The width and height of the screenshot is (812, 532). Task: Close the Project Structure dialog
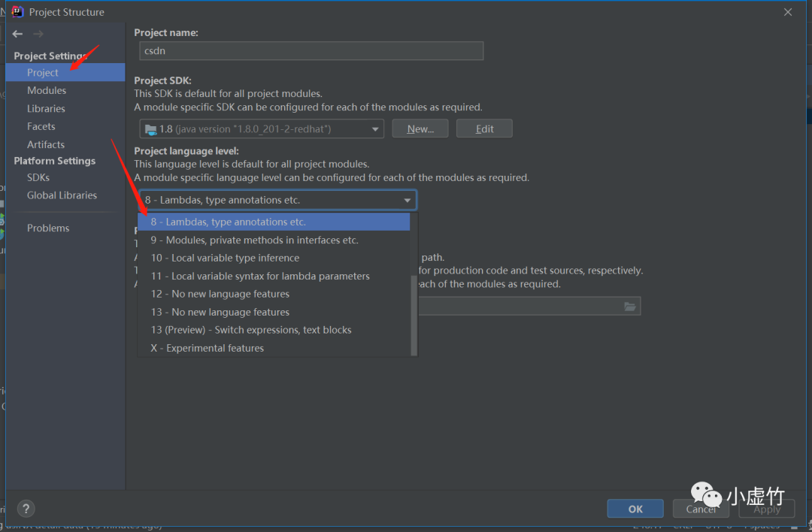788,12
